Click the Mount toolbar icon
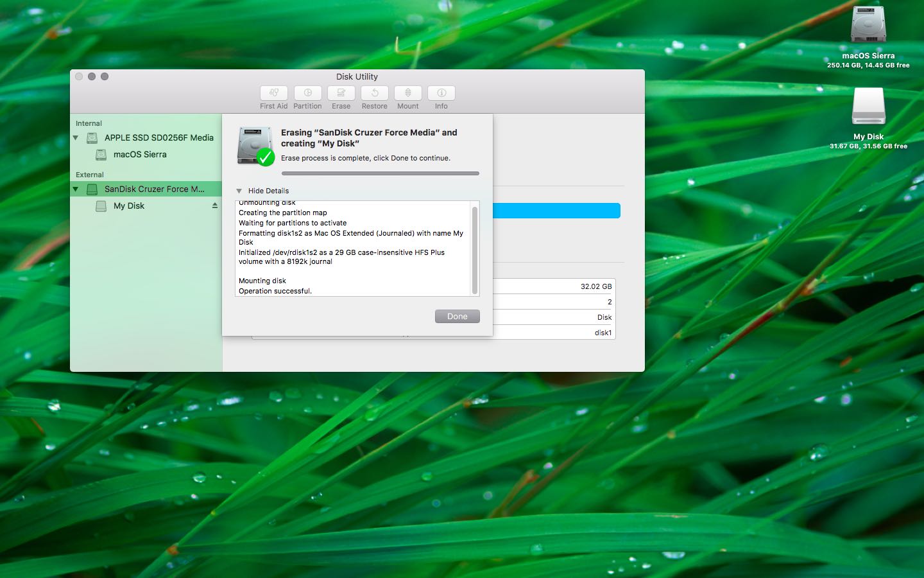The image size is (924, 578). [x=407, y=93]
